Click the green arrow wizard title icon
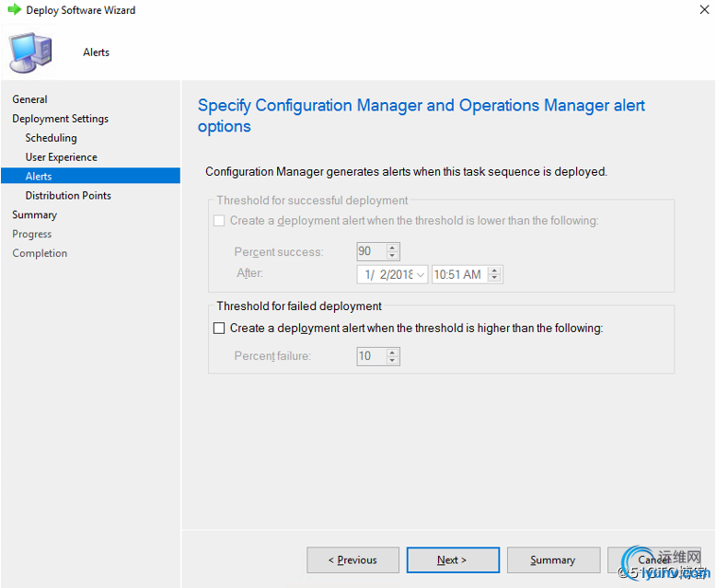This screenshot has width=716, height=588. pyautogui.click(x=15, y=9)
